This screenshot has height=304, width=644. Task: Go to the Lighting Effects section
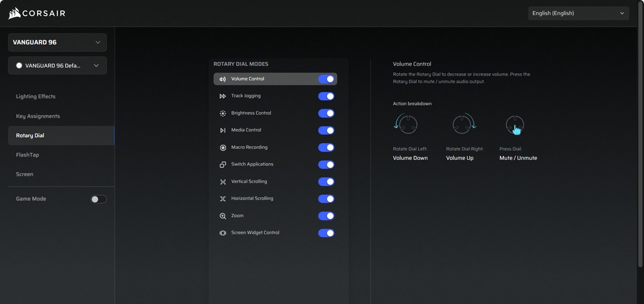(36, 96)
